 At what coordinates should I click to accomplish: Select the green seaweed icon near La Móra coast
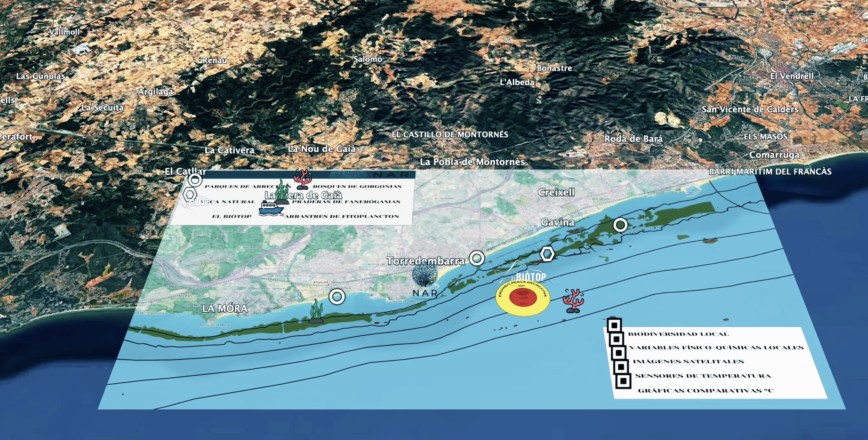pyautogui.click(x=316, y=311)
